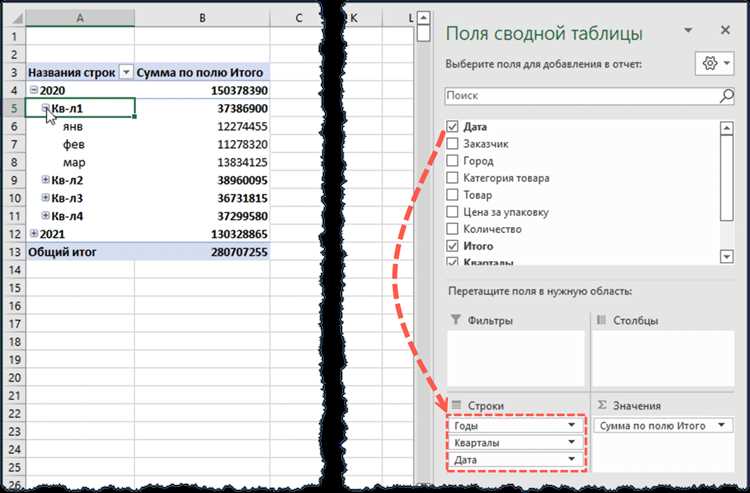Select cell with value 150378390
The image size is (750, 493).
pos(202,90)
